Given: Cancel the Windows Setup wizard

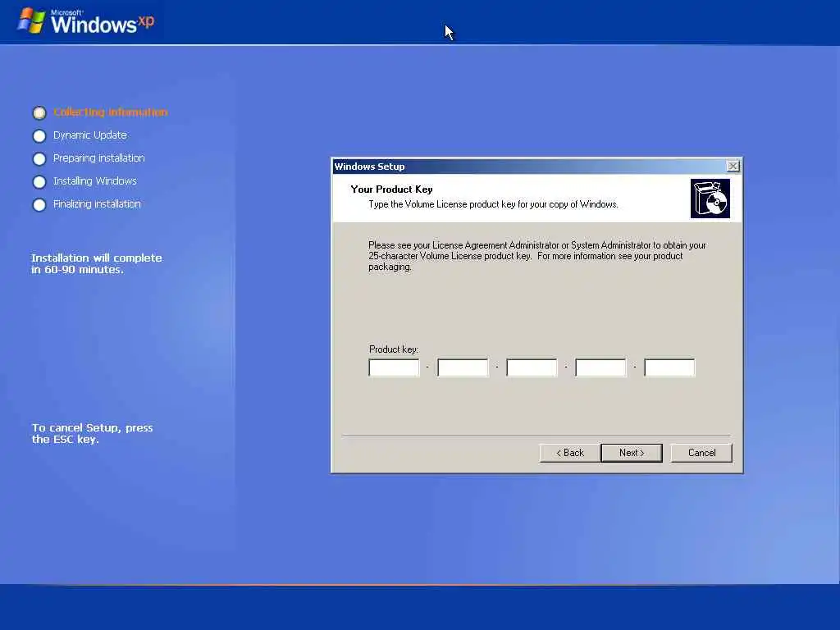Looking at the screenshot, I should [x=701, y=453].
